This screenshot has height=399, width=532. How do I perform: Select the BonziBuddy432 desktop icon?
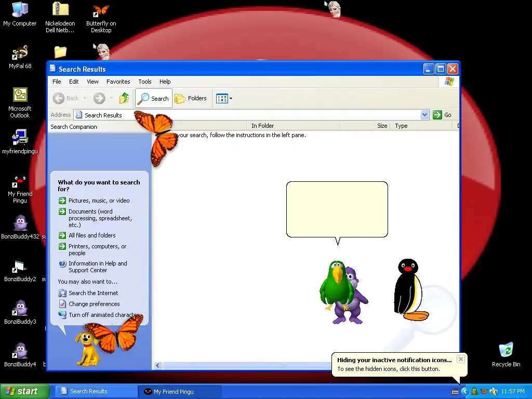(20, 227)
